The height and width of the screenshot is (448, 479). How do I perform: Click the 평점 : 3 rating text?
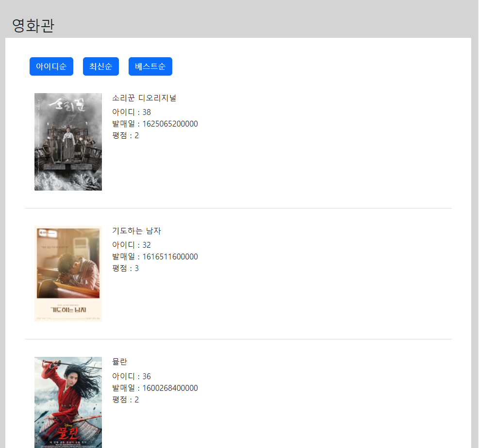point(125,268)
